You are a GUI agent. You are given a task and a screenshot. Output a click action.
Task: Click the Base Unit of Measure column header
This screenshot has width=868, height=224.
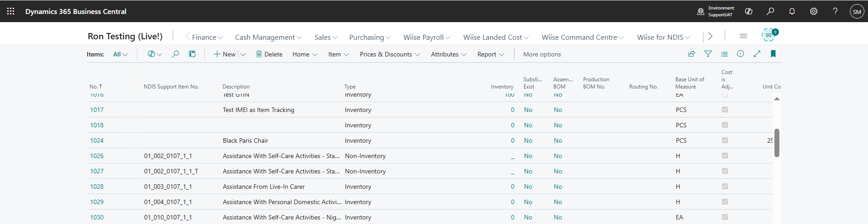(689, 83)
